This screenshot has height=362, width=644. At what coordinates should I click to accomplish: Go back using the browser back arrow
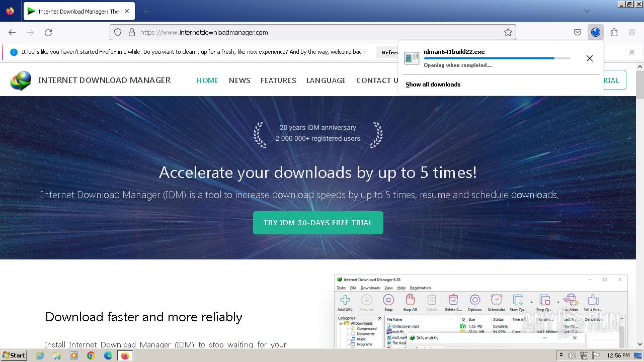click(x=12, y=32)
